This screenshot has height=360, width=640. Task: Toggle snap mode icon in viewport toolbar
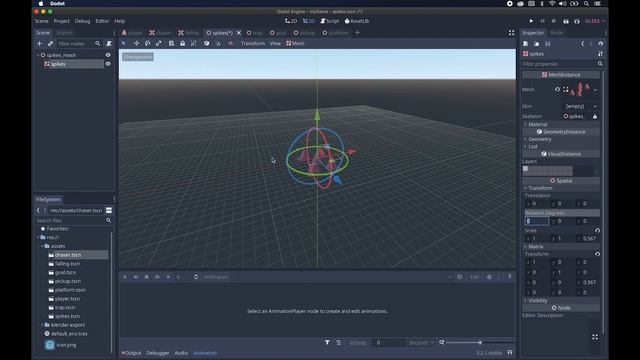218,43
